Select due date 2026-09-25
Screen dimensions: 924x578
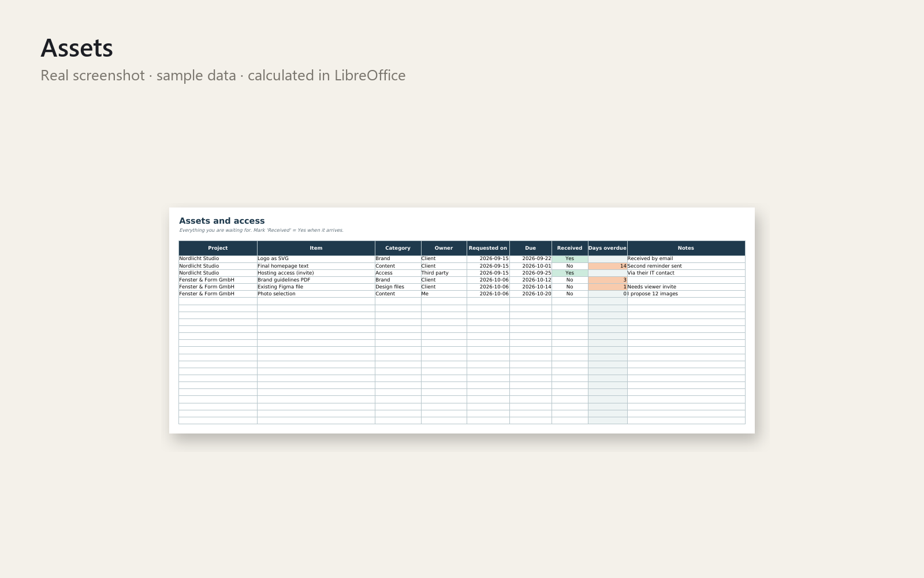531,273
